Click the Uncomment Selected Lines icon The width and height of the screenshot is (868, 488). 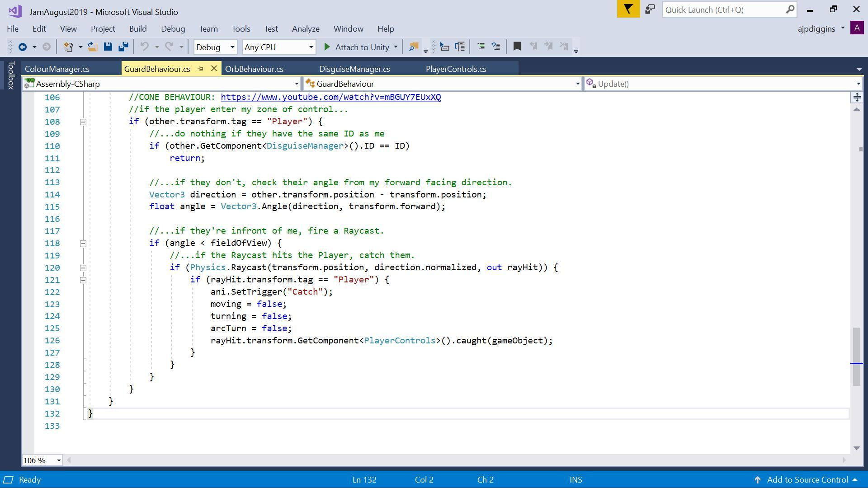click(496, 47)
